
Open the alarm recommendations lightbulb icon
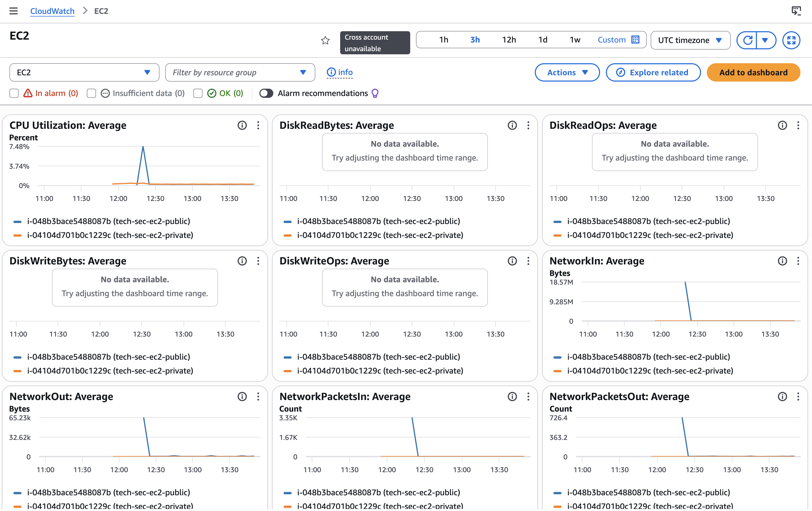click(375, 93)
